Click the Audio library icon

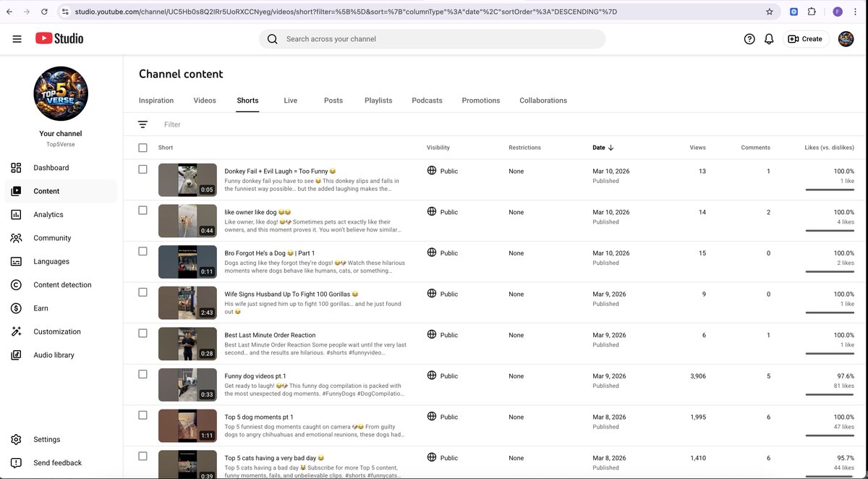[x=16, y=355]
